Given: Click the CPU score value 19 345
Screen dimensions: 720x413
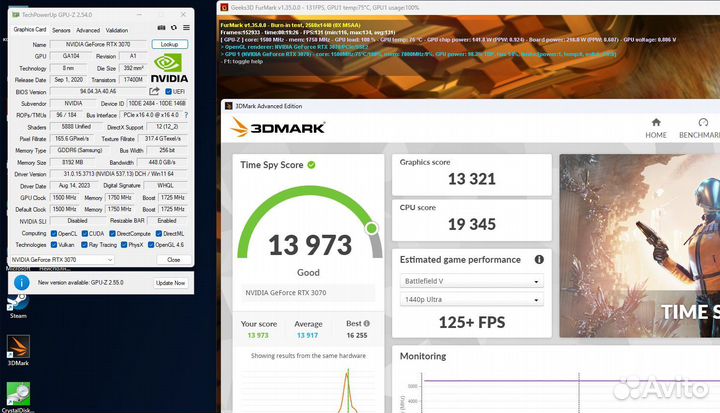Looking at the screenshot, I should (472, 224).
